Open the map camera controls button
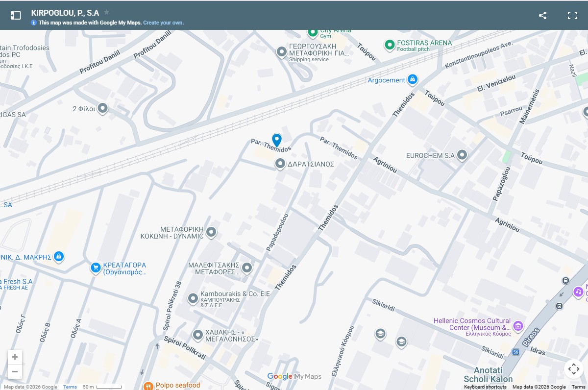588x390 pixels. 574,368
